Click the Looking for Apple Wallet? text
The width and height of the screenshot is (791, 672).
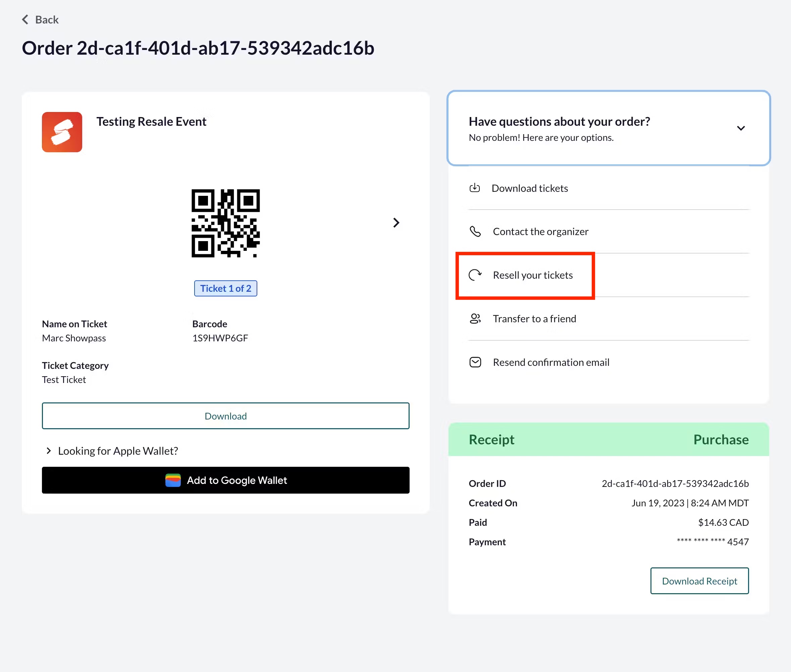[118, 451]
